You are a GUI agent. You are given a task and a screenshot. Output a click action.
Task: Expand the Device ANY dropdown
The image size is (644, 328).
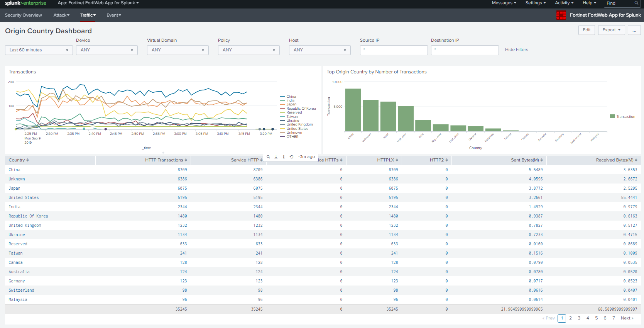(x=106, y=50)
